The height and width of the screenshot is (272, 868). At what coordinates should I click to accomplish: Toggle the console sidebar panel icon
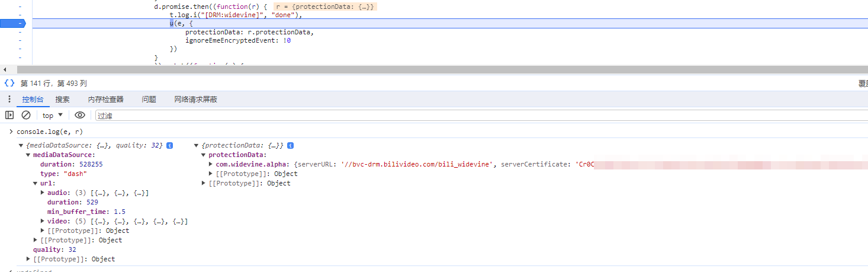coord(9,115)
